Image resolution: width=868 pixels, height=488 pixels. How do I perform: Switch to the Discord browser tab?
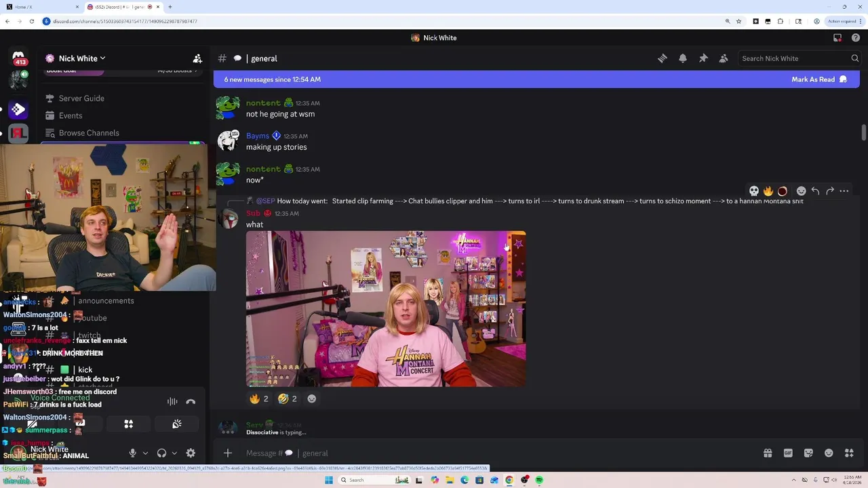(x=123, y=7)
